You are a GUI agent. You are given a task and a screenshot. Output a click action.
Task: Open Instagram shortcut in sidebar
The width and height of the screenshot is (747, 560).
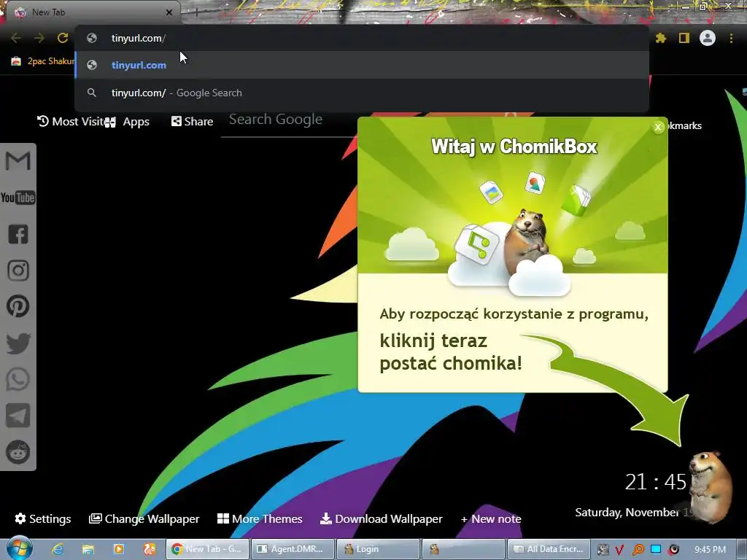click(18, 270)
